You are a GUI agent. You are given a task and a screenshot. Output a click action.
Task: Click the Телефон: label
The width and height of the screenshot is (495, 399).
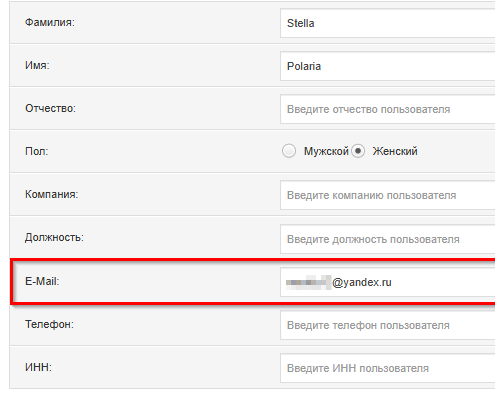[49, 324]
